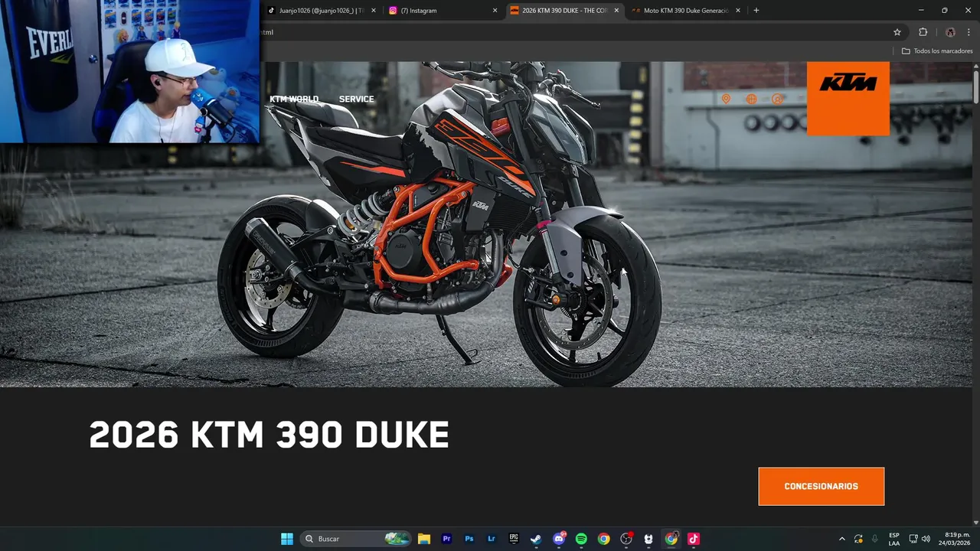Open the TikTok app in taskbar
Screen dimensions: 980x551
(694, 539)
